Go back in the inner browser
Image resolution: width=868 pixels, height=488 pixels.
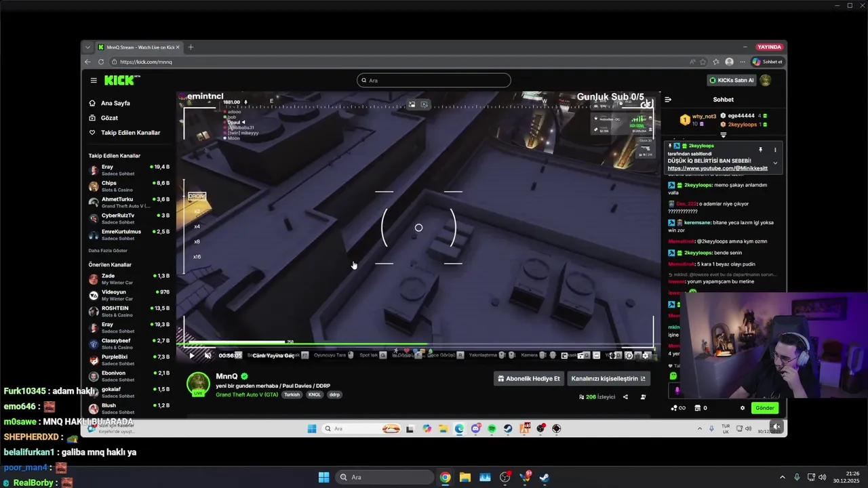click(x=87, y=62)
